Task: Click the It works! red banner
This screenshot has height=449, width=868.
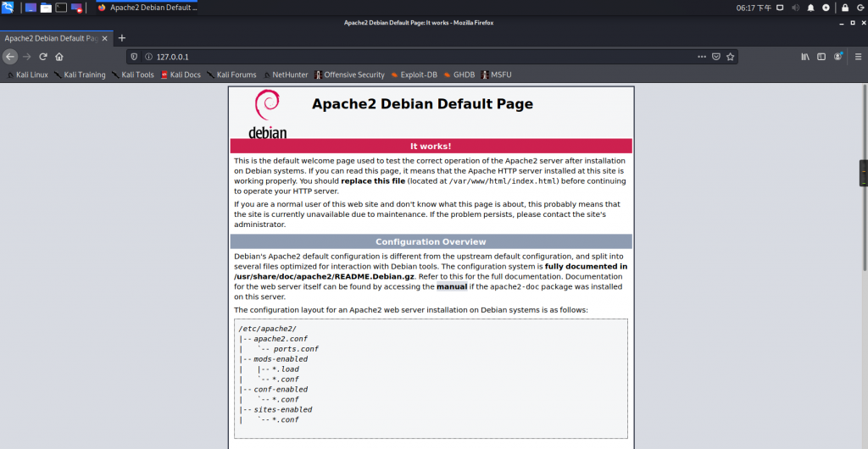Action: tap(431, 146)
